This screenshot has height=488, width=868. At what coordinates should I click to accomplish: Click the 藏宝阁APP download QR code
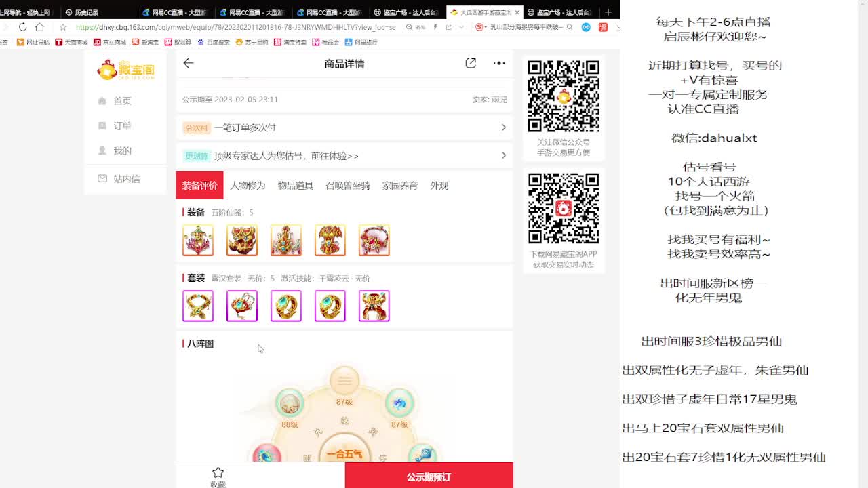pos(564,209)
